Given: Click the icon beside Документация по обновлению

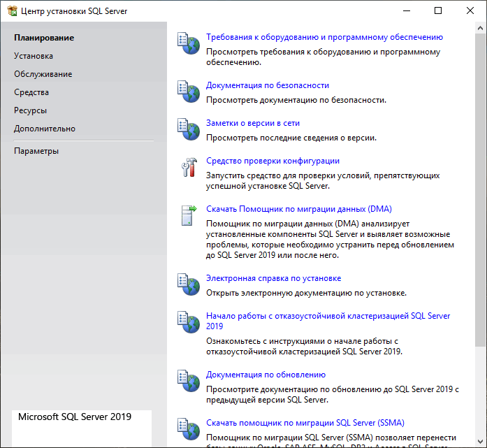Looking at the screenshot, I should 188,381.
